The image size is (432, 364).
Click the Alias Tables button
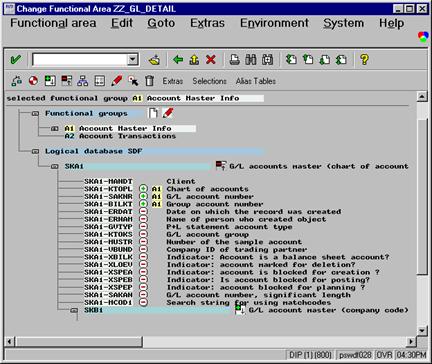[256, 81]
